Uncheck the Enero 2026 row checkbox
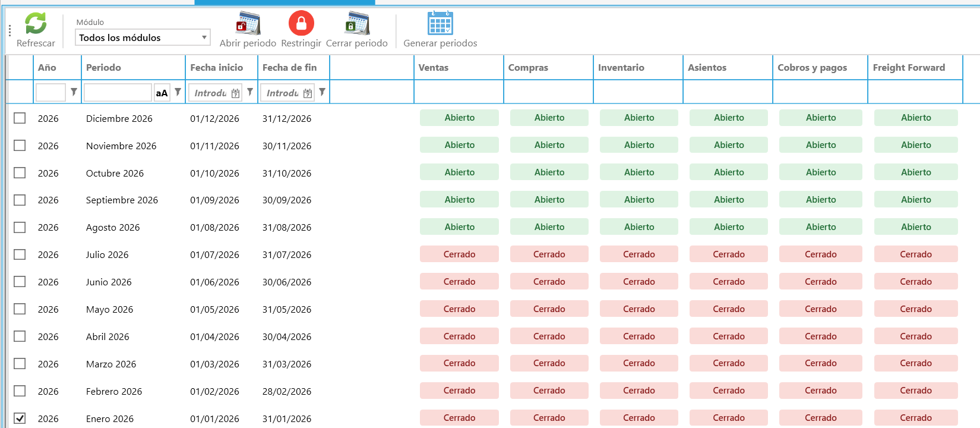Screen dimensions: 980x428 [20, 418]
